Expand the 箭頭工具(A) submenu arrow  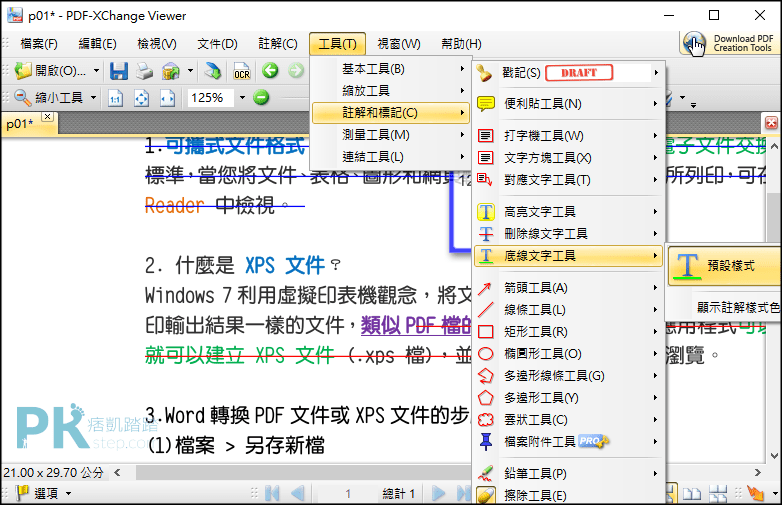click(655, 288)
